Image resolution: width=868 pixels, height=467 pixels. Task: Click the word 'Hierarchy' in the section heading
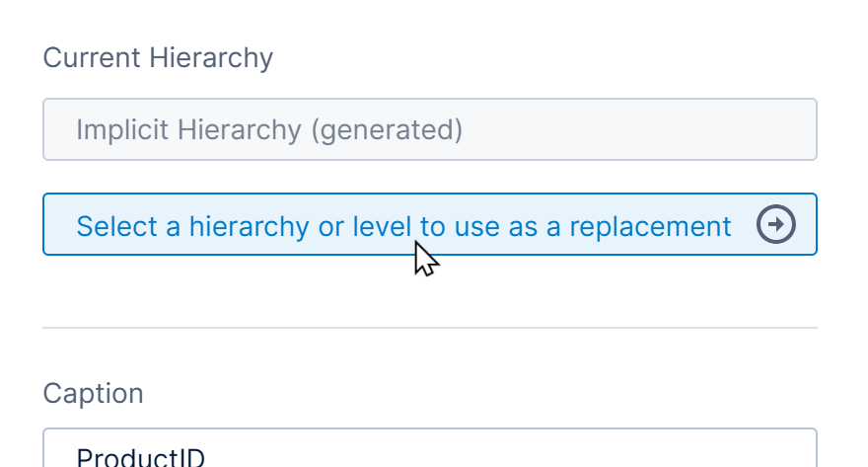tap(210, 58)
